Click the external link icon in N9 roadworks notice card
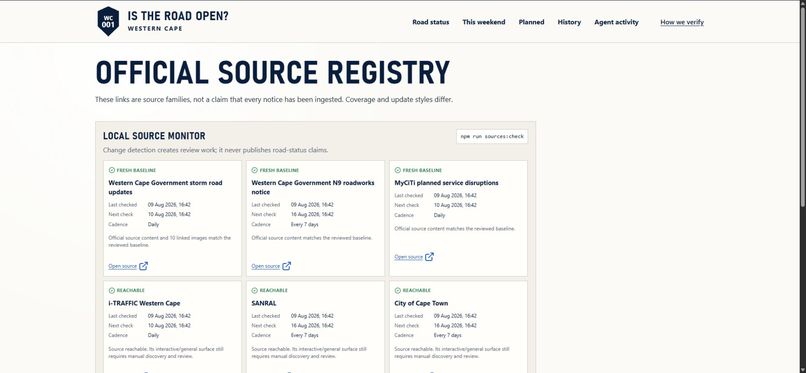 pyautogui.click(x=286, y=266)
